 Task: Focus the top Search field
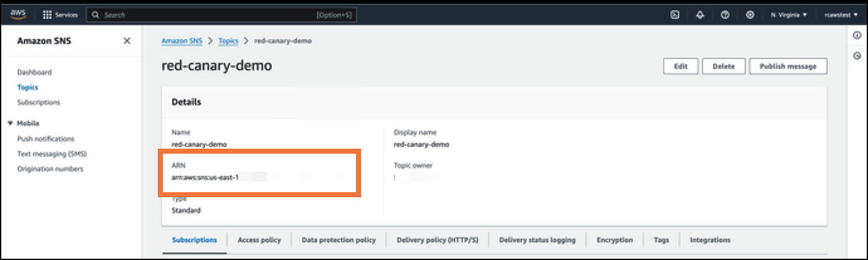click(x=221, y=14)
